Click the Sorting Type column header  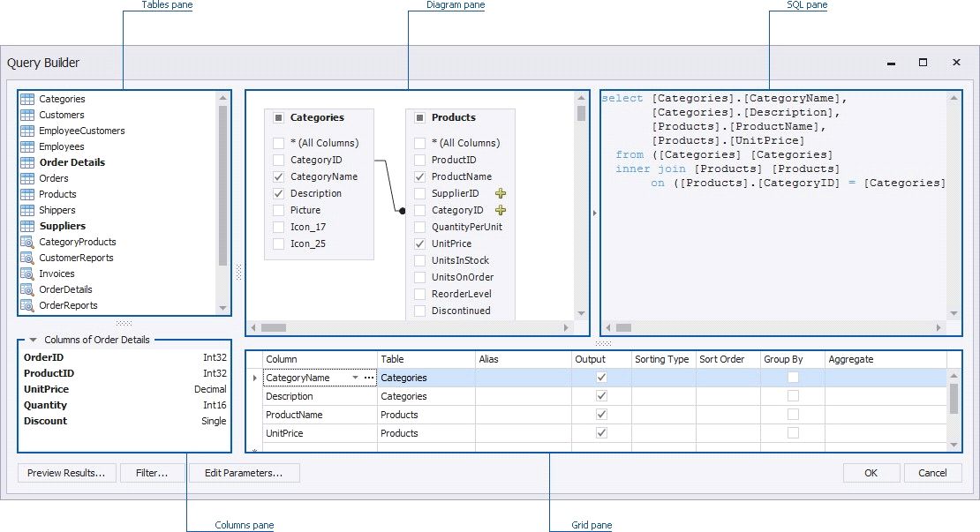[661, 359]
